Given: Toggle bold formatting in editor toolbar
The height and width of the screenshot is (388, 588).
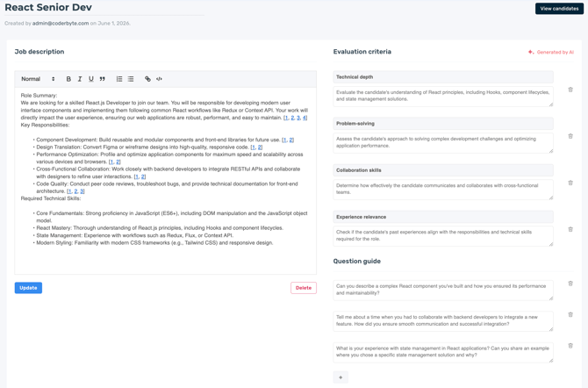Looking at the screenshot, I should 68,79.
